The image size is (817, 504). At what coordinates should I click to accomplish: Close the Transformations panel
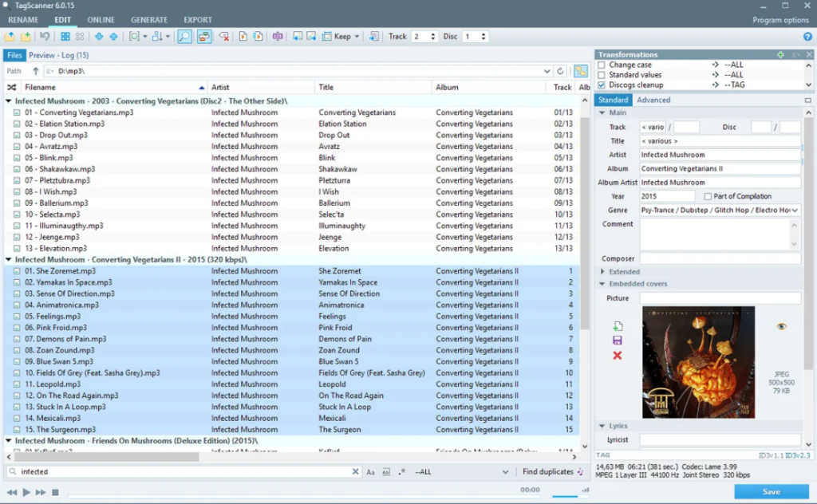[x=809, y=55]
